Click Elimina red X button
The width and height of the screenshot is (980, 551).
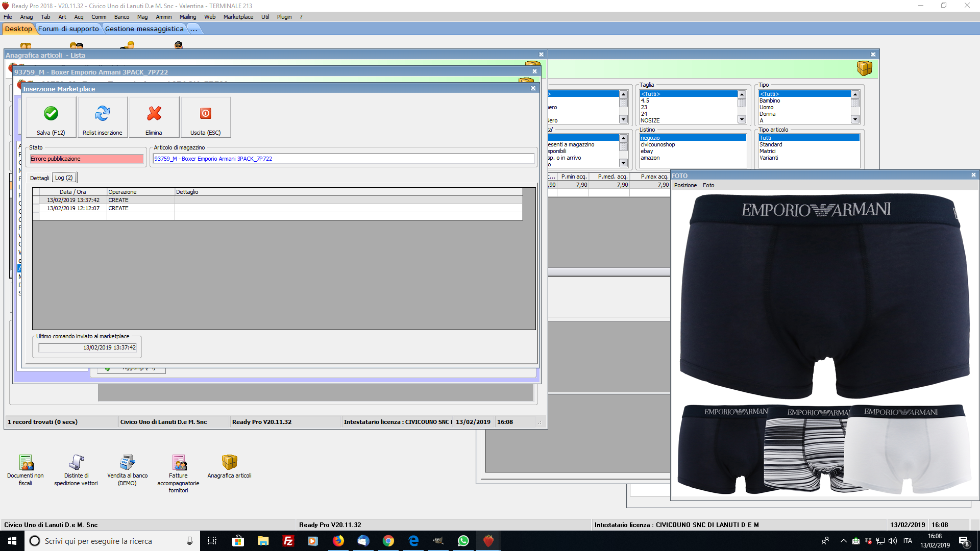point(154,117)
